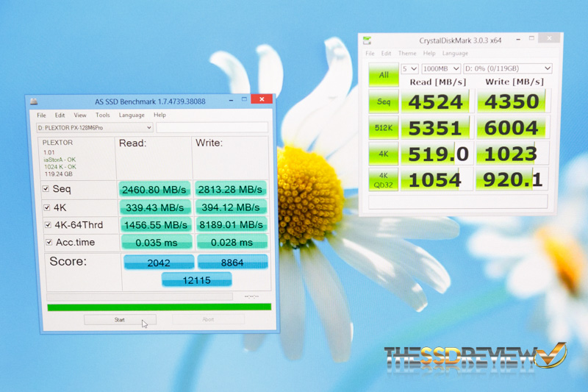
Task: Uncheck the 4K test checkbox in AS SSD
Action: coord(47,207)
